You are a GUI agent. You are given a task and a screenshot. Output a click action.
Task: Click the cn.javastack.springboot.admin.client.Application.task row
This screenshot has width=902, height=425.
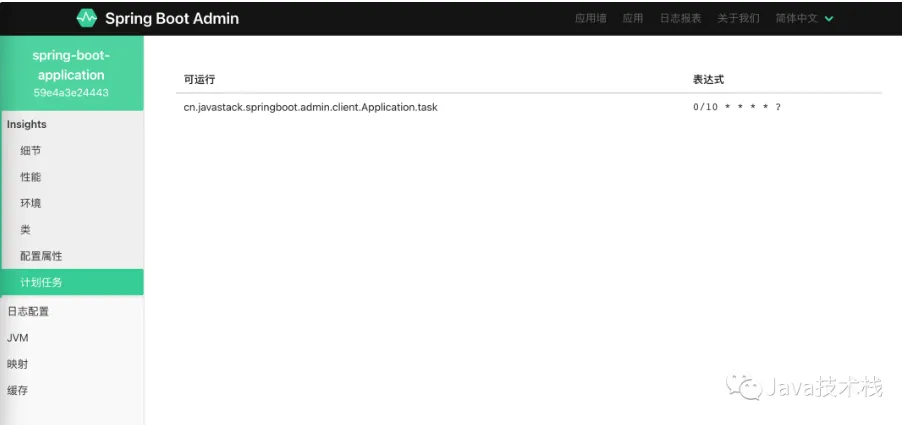[x=529, y=107]
